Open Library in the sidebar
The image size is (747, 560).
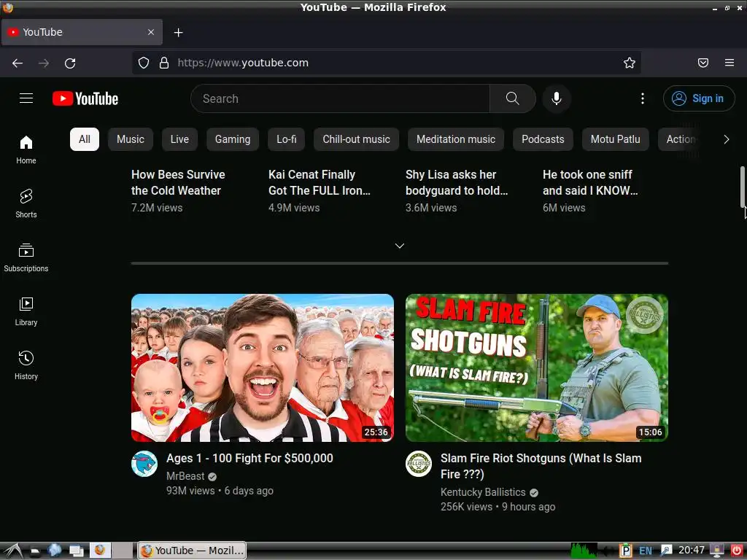(x=26, y=311)
